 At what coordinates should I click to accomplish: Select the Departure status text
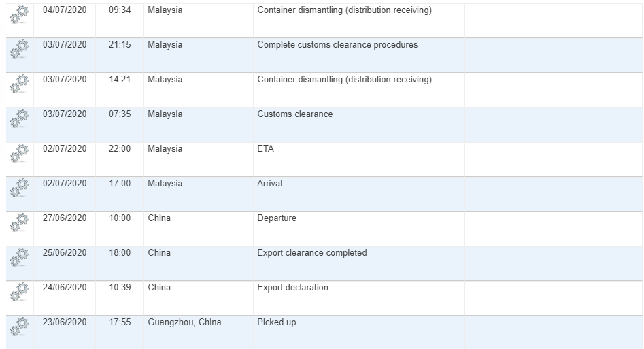pyautogui.click(x=276, y=218)
